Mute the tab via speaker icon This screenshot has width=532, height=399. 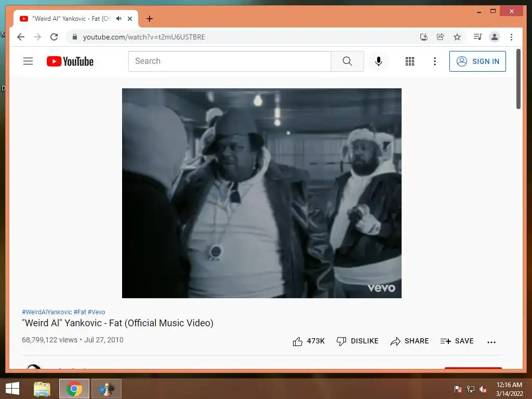(x=119, y=19)
